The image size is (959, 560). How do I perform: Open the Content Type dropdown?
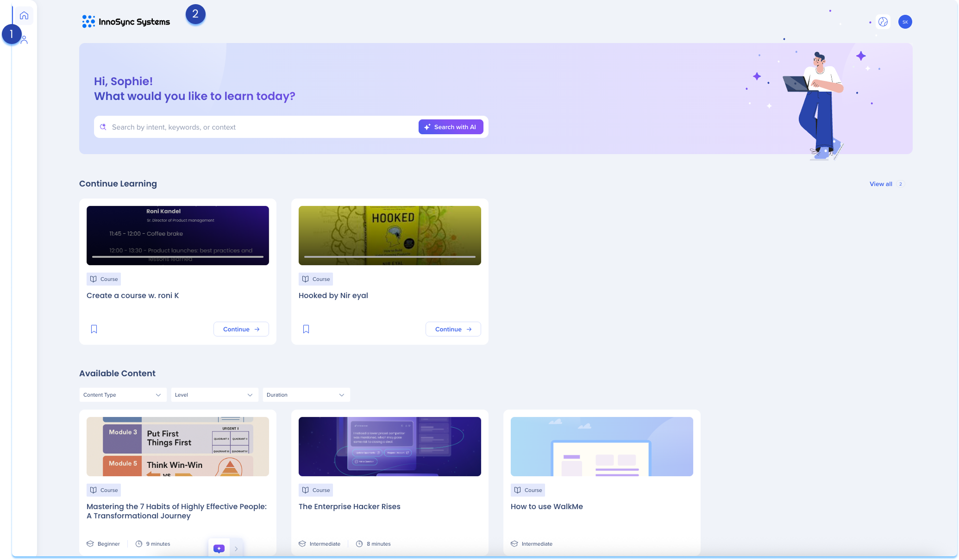coord(122,395)
